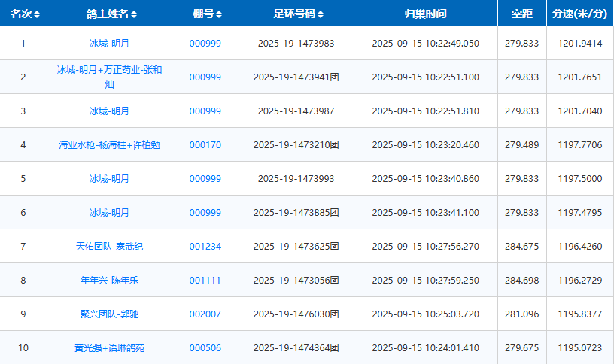614x364 pixels.
Task: Click loft number 000506
Action: click(205, 347)
